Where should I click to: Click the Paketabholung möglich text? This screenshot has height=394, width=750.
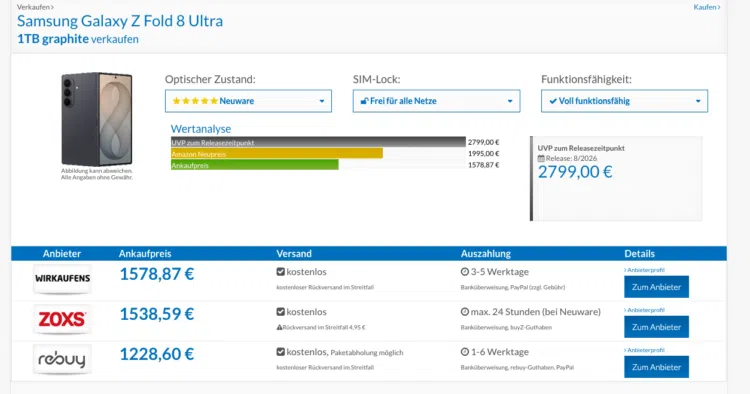click(x=367, y=353)
